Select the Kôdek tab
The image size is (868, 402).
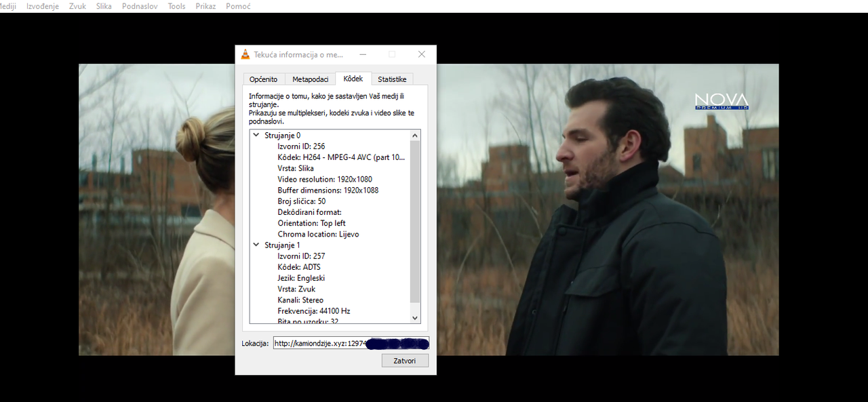[x=353, y=79]
